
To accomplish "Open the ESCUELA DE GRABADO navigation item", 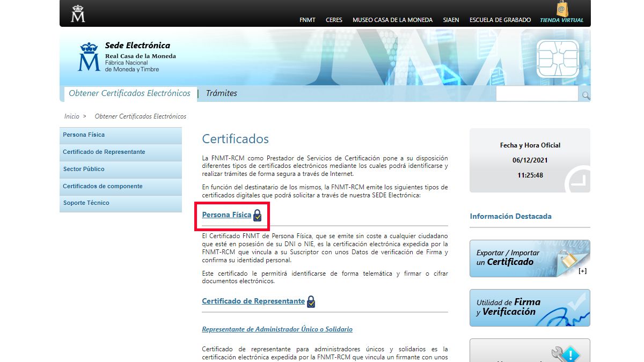I will (500, 20).
